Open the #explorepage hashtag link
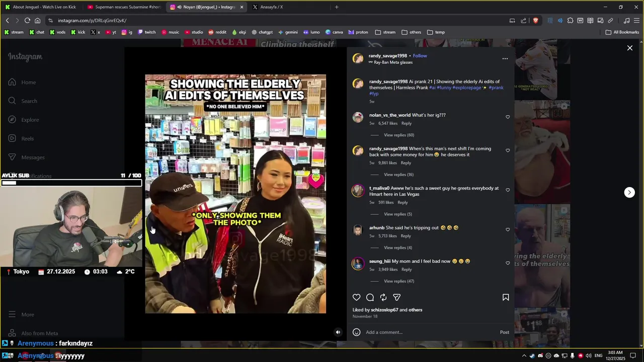The image size is (644, 362). coord(466,87)
